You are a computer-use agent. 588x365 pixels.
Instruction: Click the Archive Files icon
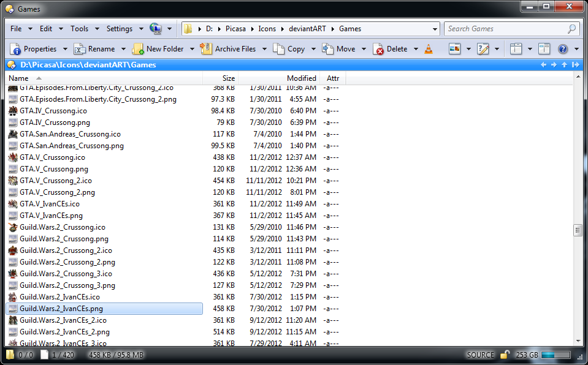coord(206,49)
